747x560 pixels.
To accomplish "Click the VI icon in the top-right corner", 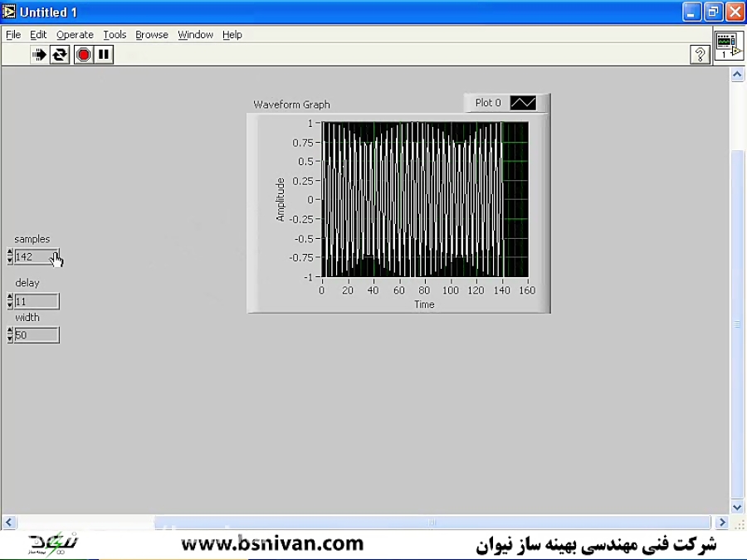I will pyautogui.click(x=728, y=47).
